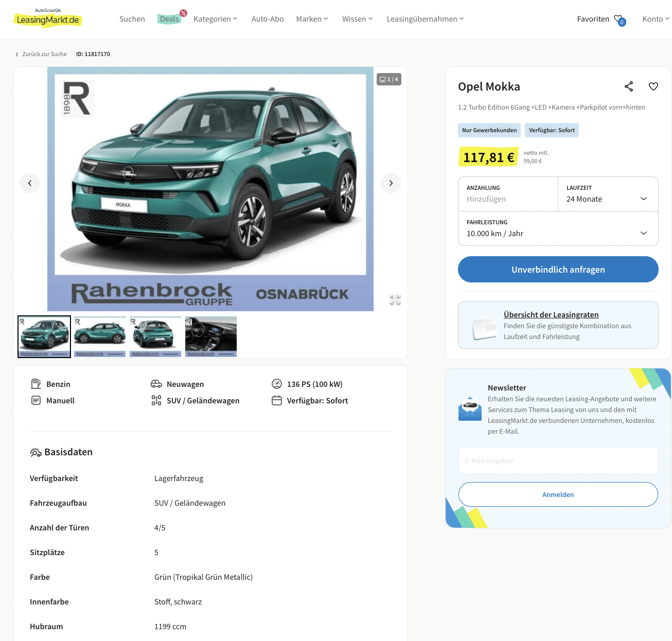Open the Deals navigation item

(x=169, y=19)
